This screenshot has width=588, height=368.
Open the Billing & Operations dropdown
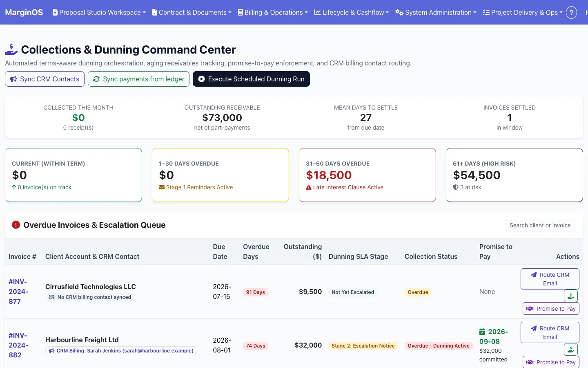[x=273, y=12]
